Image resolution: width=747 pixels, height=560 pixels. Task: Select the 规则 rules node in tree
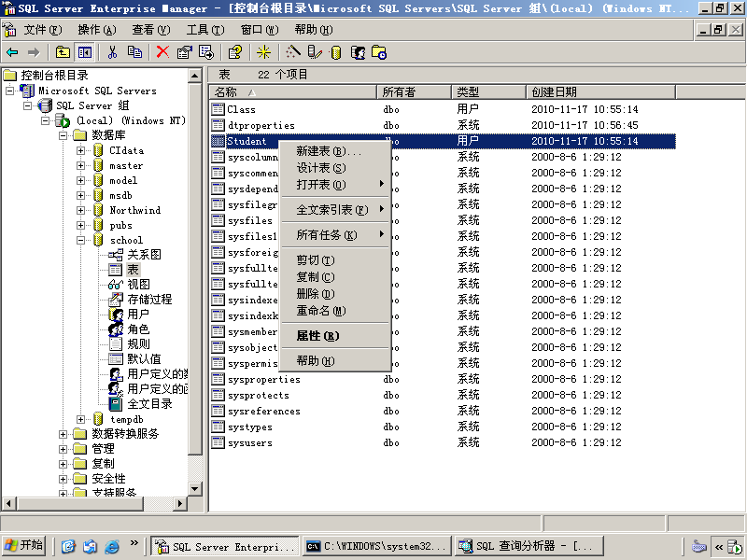tap(138, 343)
